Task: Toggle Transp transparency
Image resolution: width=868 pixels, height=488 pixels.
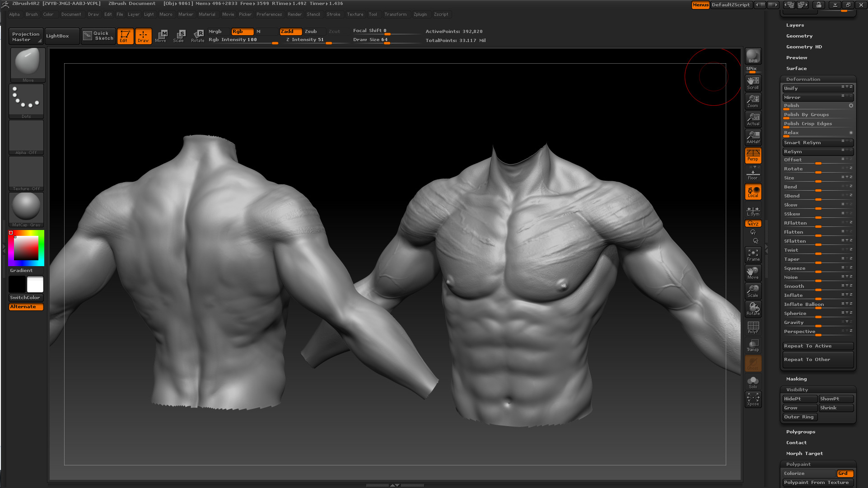Action: pos(753,345)
